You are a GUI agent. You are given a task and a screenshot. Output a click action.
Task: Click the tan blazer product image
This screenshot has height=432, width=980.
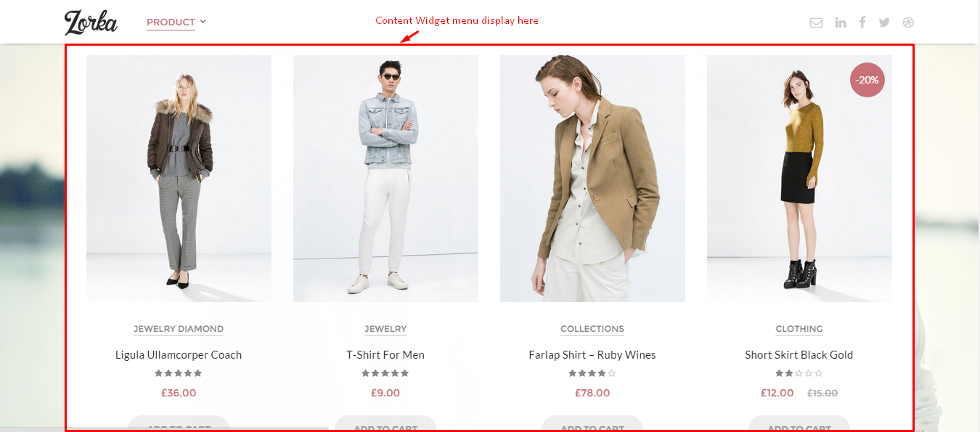(592, 179)
